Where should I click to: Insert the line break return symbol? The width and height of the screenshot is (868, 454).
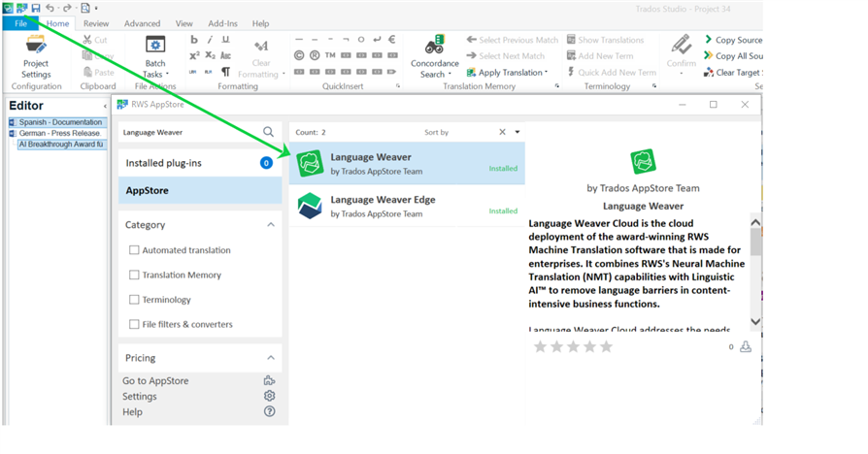377,39
